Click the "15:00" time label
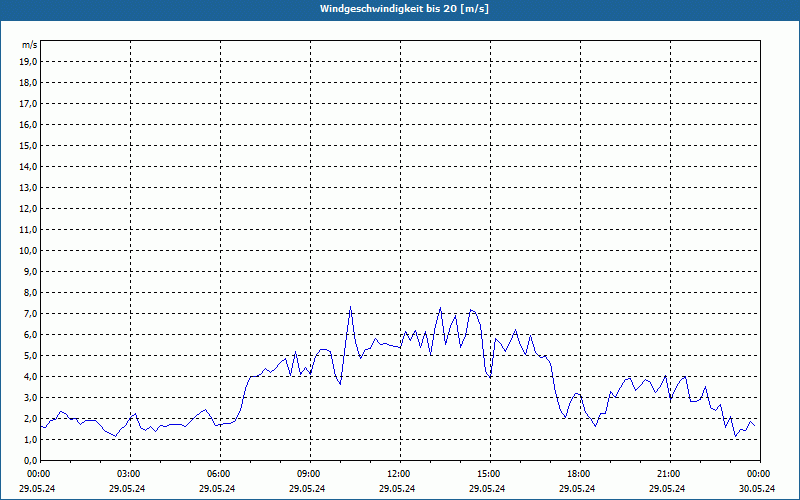 [x=490, y=474]
